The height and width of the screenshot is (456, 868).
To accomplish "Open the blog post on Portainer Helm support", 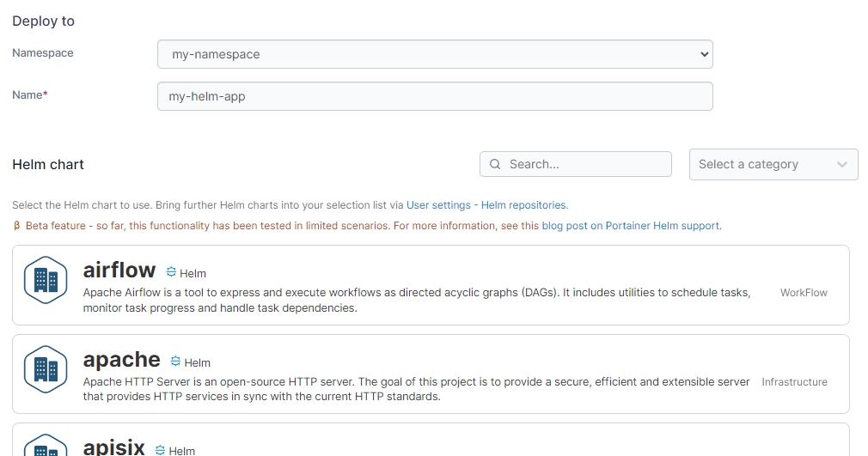I will [x=631, y=226].
